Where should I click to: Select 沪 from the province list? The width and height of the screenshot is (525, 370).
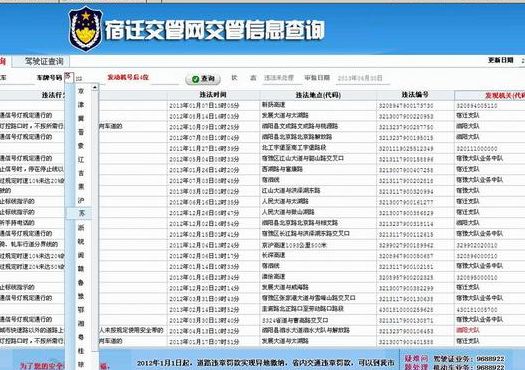click(81, 200)
